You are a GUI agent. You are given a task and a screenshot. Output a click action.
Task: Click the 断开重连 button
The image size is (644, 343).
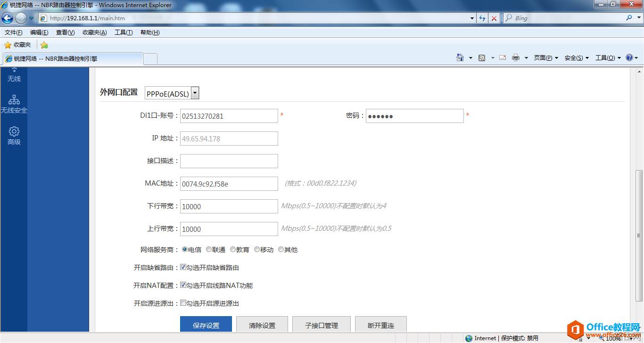pos(381,325)
